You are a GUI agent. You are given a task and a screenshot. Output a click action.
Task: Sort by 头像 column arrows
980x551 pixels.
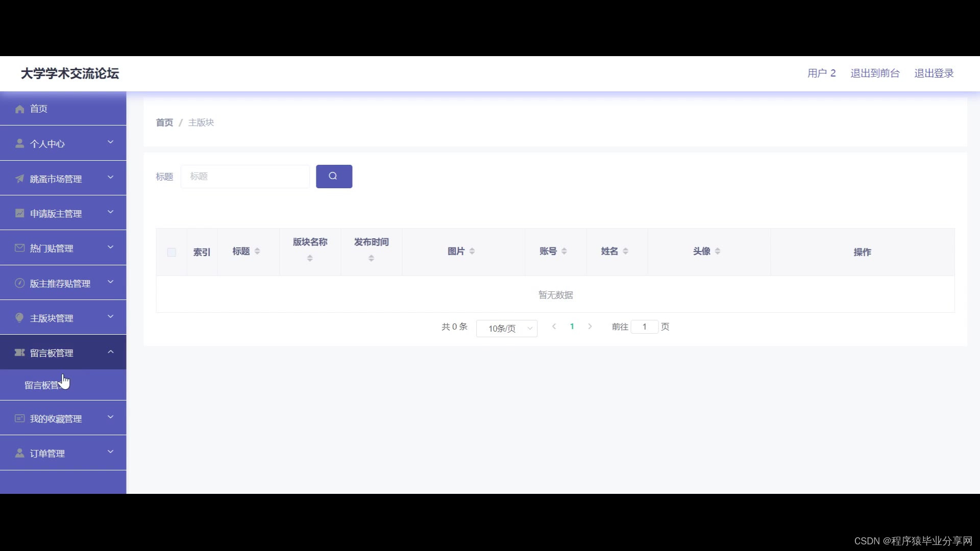coord(717,251)
